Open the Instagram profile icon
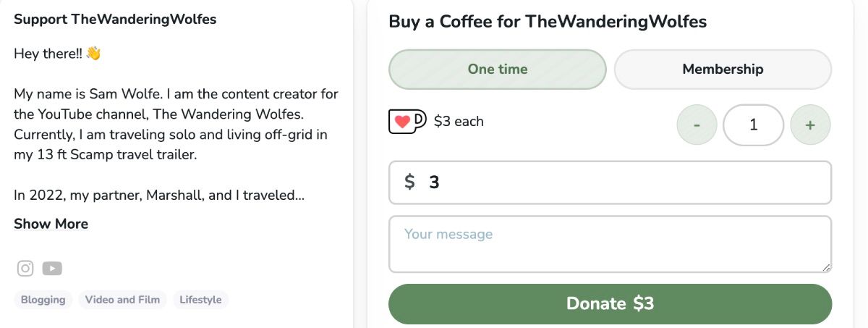 [25, 269]
